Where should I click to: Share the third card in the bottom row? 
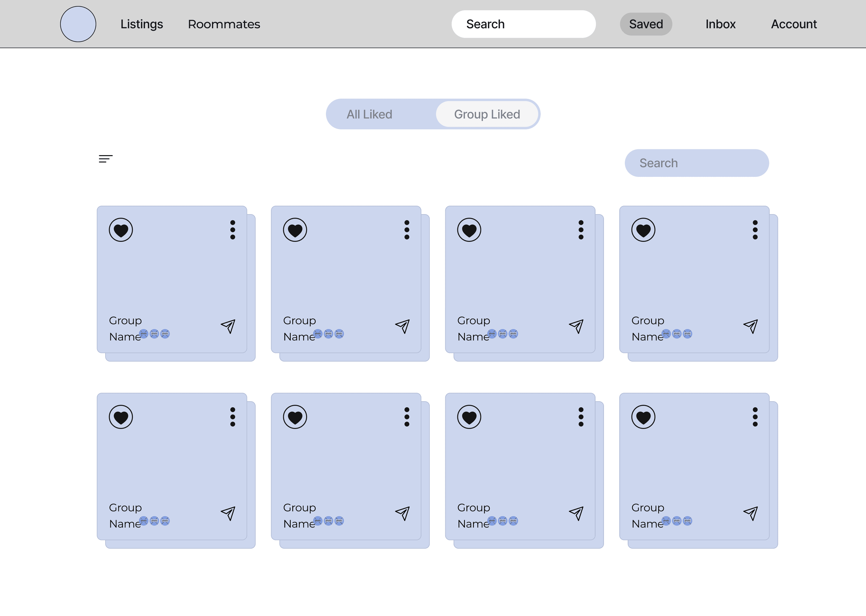click(x=576, y=513)
